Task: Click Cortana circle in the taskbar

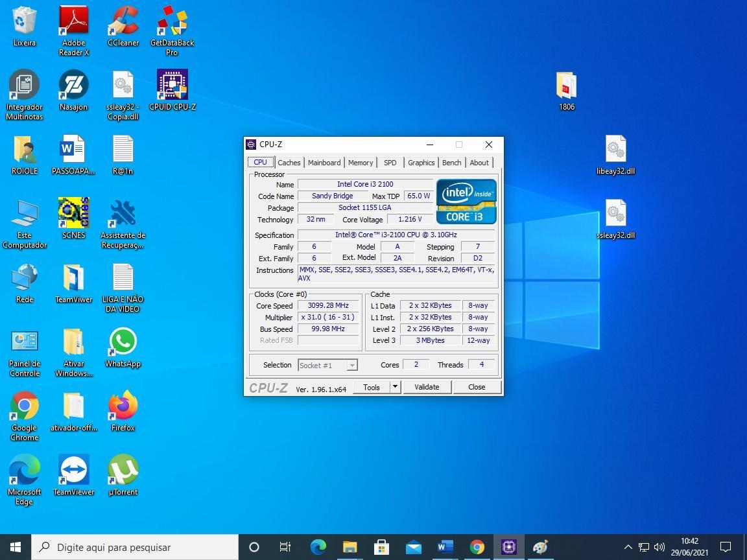Action: point(254,547)
